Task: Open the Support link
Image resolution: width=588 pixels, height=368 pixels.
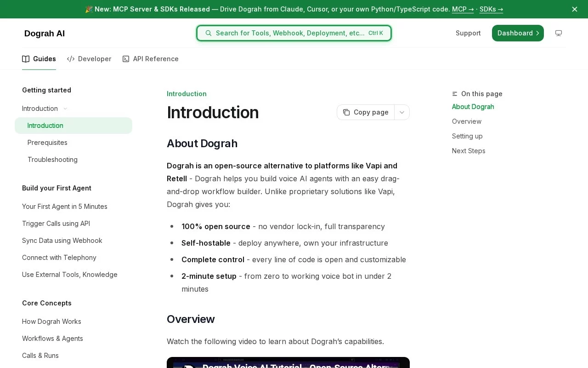Action: coord(468,33)
